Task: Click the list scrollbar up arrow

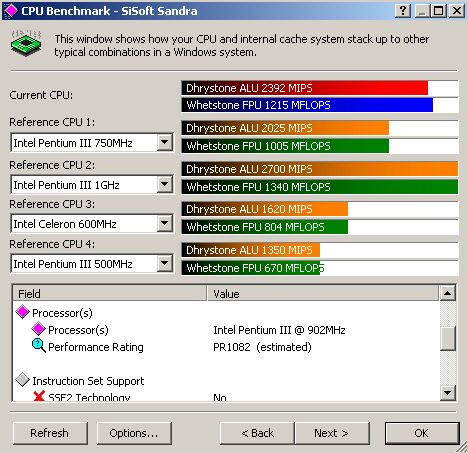Action: coord(448,293)
